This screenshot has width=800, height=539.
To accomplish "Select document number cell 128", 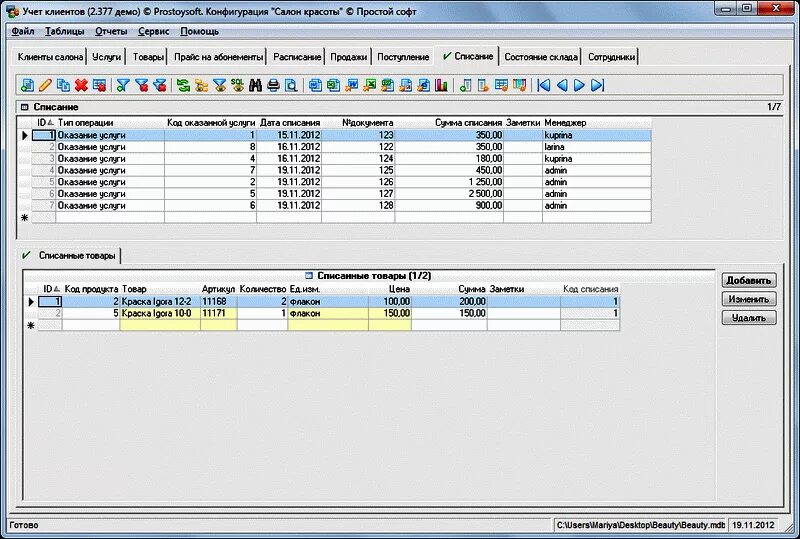I will coord(358,206).
